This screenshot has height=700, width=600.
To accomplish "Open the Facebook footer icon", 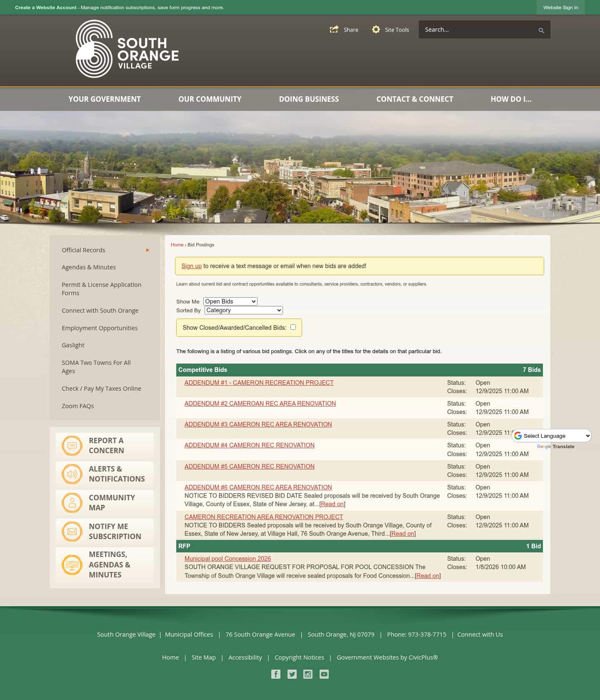I will tap(276, 674).
